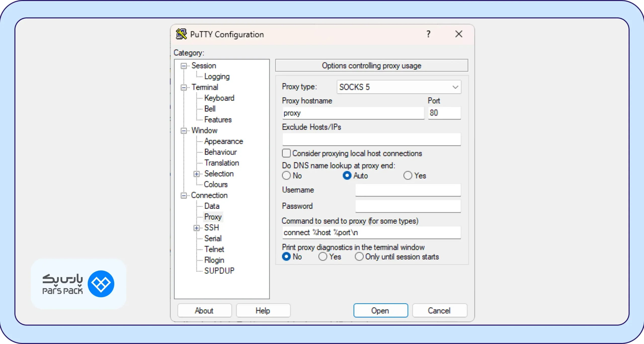Click the proxy Username input field
644x344 pixels.
pyautogui.click(x=408, y=190)
